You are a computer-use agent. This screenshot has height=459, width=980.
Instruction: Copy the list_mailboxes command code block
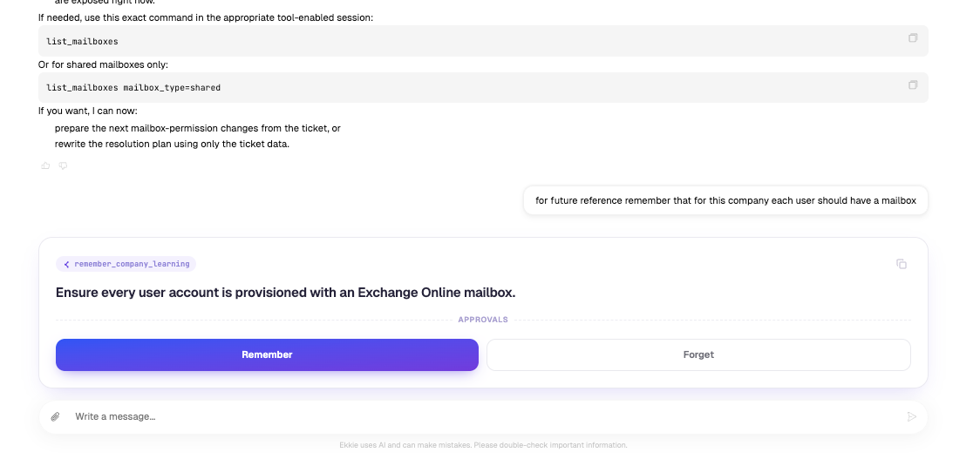click(x=913, y=38)
